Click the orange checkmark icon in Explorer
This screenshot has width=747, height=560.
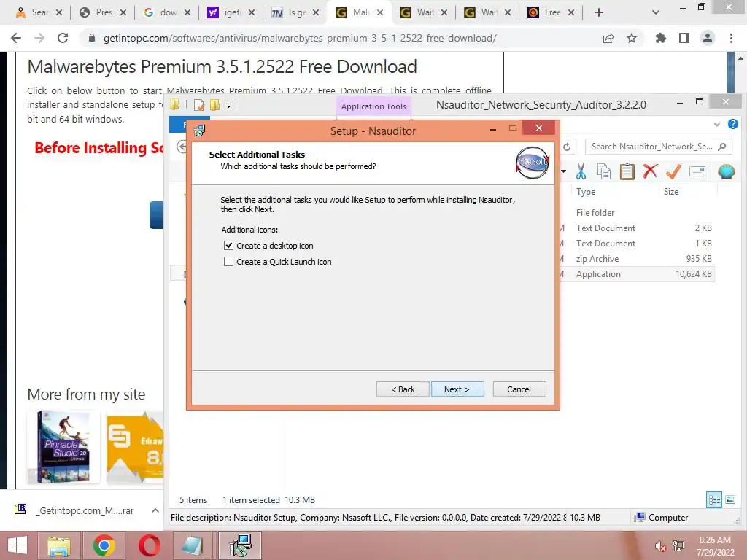(x=673, y=171)
